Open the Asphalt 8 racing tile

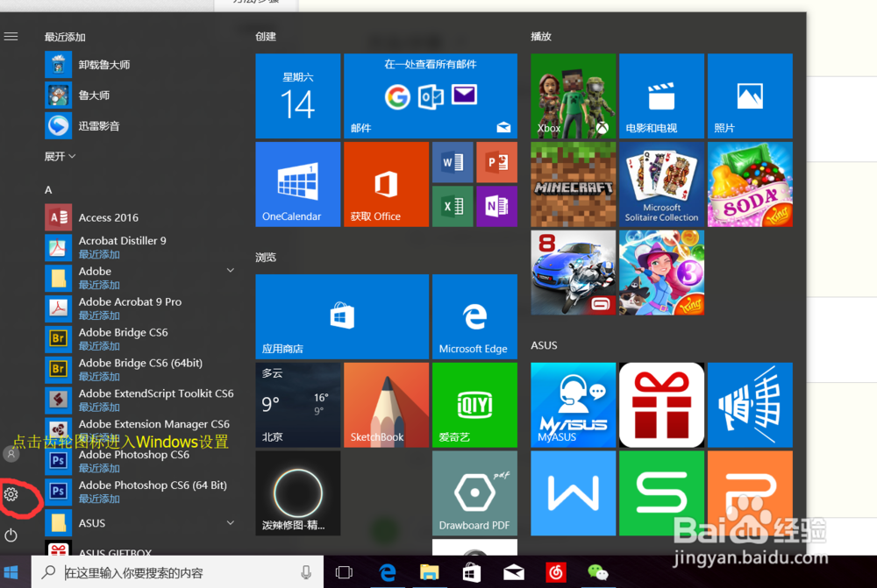tap(573, 273)
